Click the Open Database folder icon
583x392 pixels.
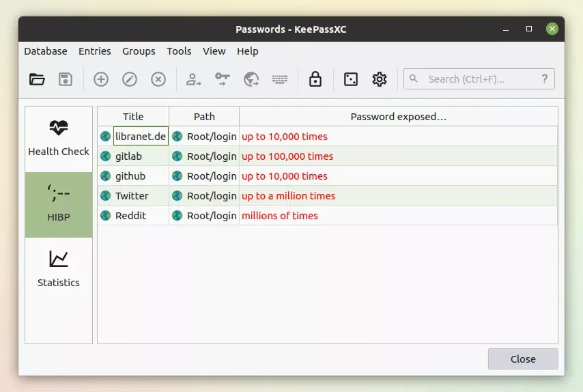tap(37, 79)
